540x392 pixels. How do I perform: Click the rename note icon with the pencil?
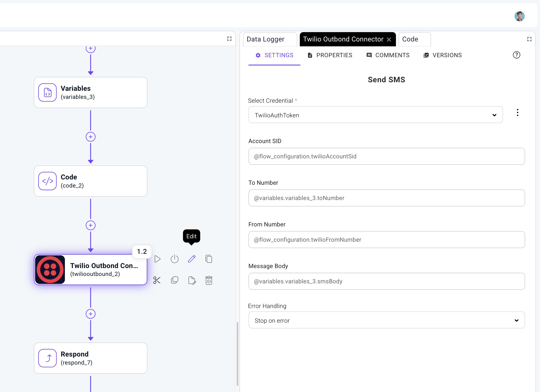point(192,280)
